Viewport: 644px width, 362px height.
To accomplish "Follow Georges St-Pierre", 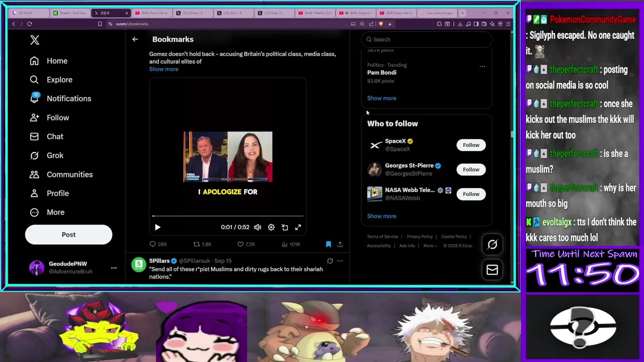I will click(x=471, y=169).
